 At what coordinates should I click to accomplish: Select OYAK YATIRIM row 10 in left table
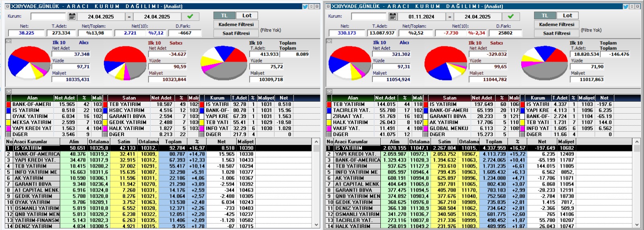click(159, 202)
